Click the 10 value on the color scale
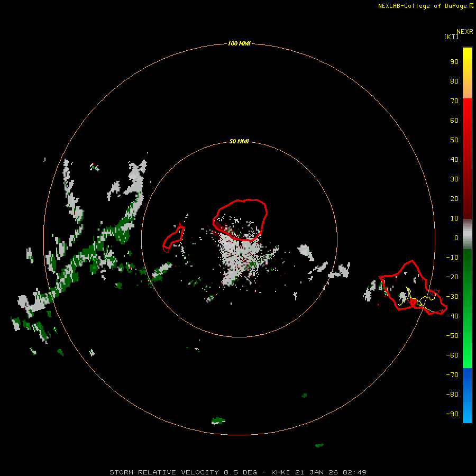The image size is (476, 476). click(x=454, y=218)
